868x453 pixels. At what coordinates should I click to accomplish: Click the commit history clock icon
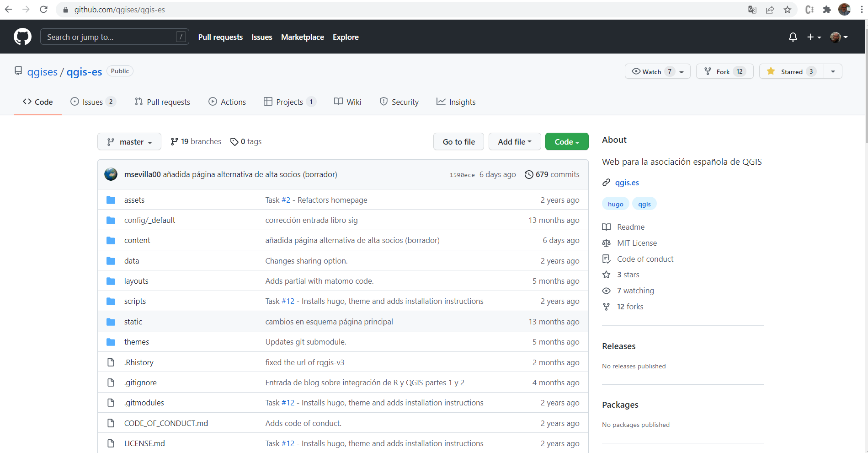click(529, 174)
